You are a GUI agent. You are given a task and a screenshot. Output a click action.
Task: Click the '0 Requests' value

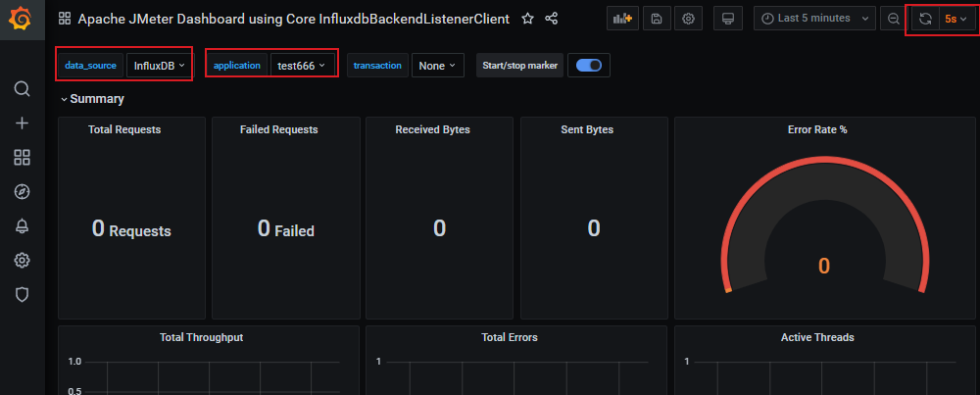point(131,228)
